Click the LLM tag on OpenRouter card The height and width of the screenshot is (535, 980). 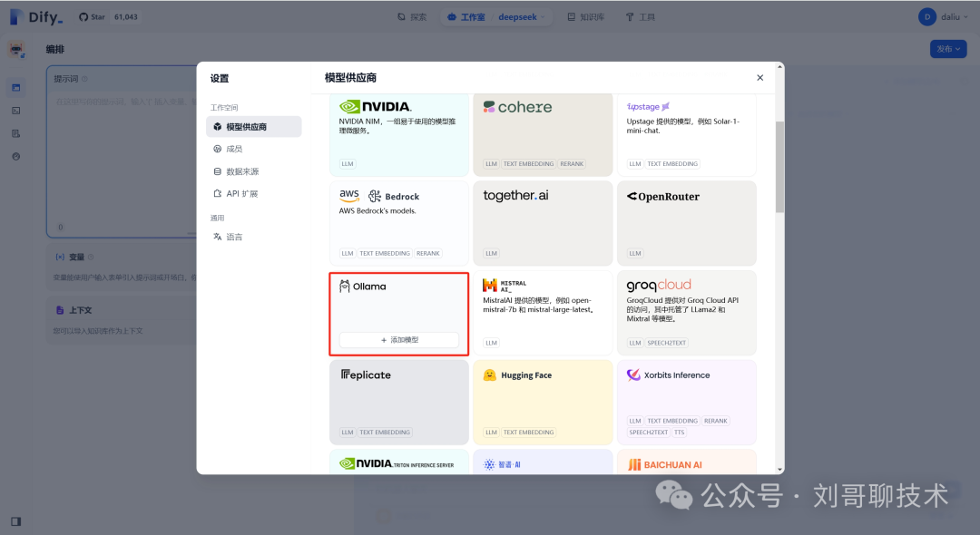click(x=635, y=254)
